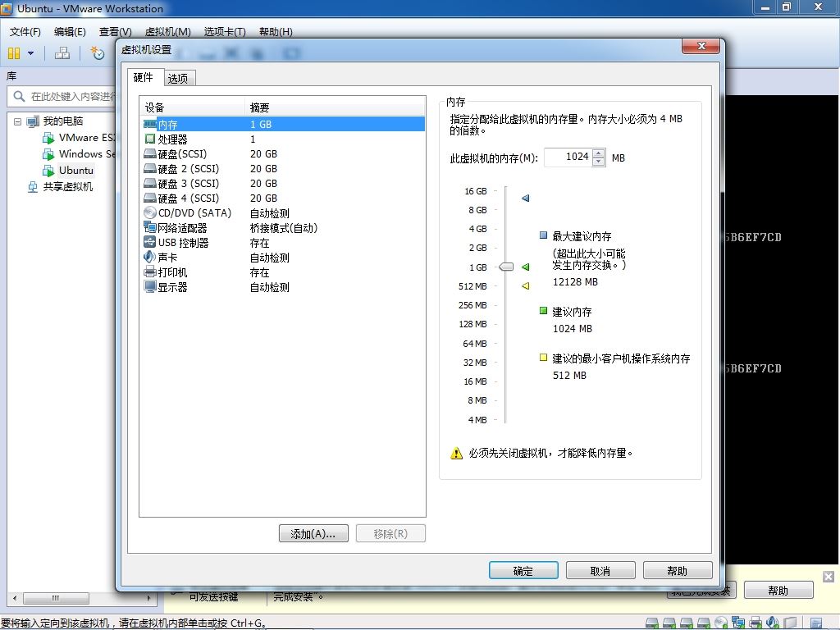Screen dimensions: 840x630
Task: Open the 虚拟机(M) menu
Action: coord(167,32)
